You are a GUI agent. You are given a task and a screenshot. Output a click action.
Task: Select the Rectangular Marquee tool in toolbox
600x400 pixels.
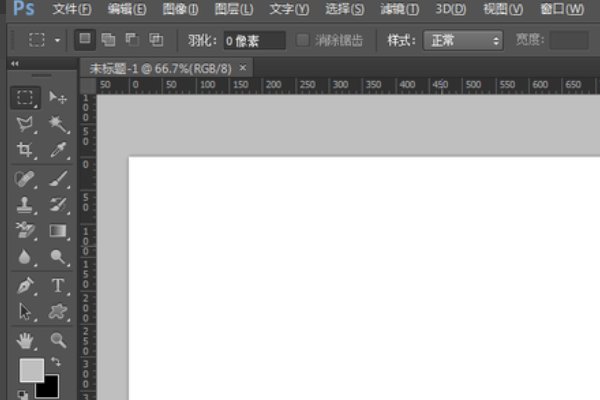point(25,98)
